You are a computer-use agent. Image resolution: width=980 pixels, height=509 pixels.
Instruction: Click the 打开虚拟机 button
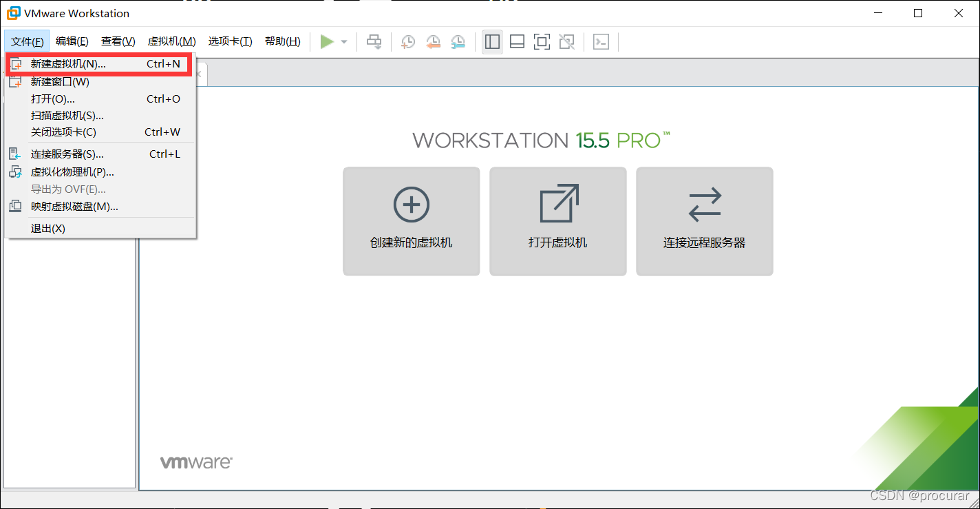coord(558,221)
